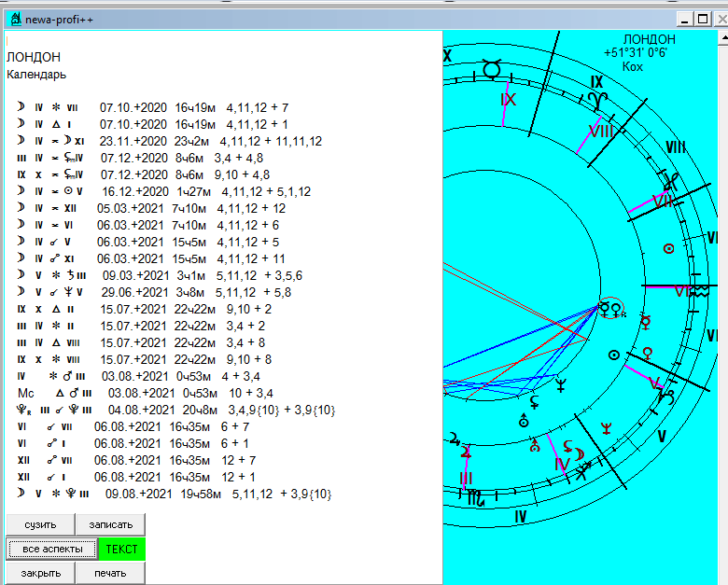This screenshot has height=585, width=728.
Task: Click the Taurus sign symbol on the chart
Action: coord(492,68)
